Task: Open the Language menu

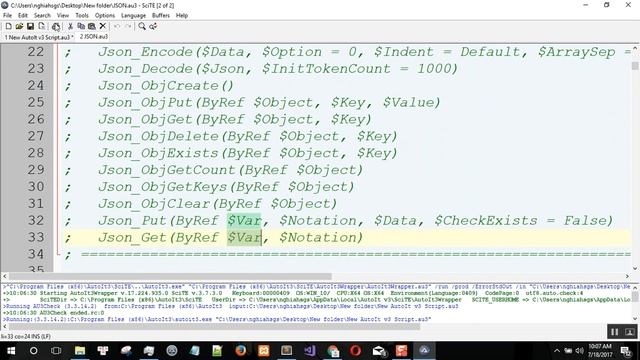Action: [x=133, y=16]
